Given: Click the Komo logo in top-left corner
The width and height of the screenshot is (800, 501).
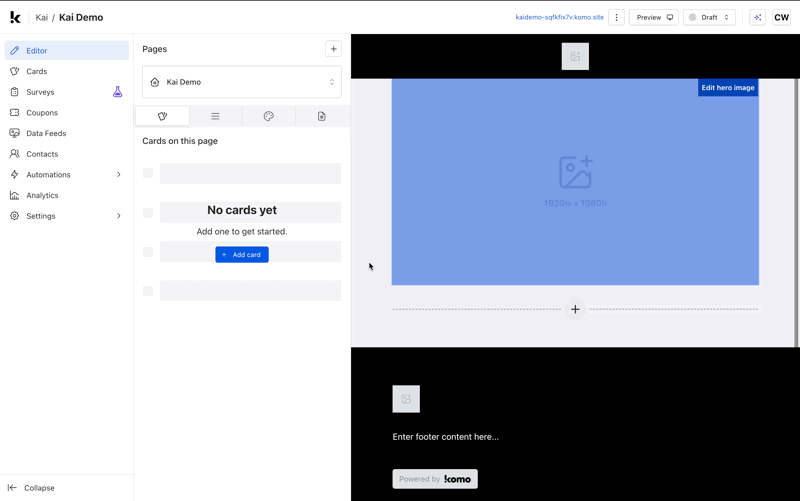Looking at the screenshot, I should click(x=15, y=17).
